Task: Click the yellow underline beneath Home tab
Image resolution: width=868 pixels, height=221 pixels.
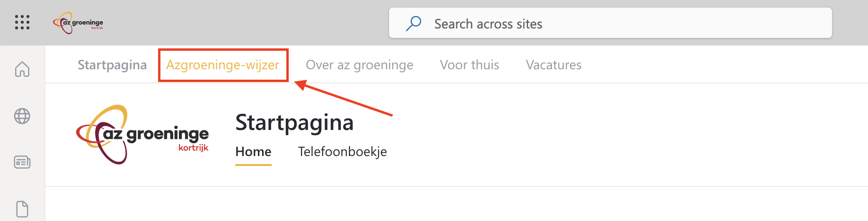Action: pos(253,165)
